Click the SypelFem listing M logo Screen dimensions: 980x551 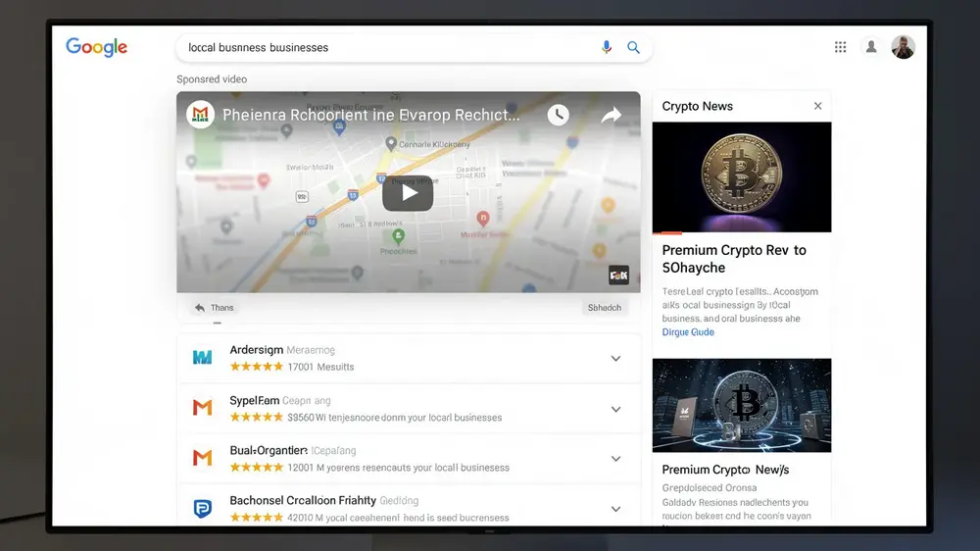[202, 408]
